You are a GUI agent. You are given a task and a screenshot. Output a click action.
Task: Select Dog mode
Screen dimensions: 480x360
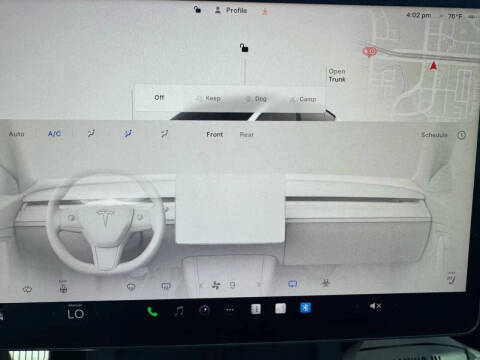pyautogui.click(x=256, y=99)
